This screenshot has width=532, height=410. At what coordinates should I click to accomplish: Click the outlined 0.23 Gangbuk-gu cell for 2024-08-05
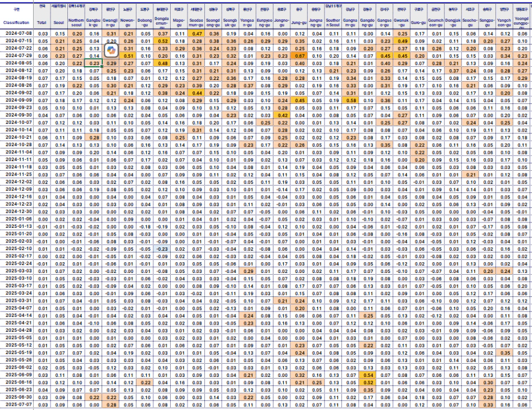[93, 63]
